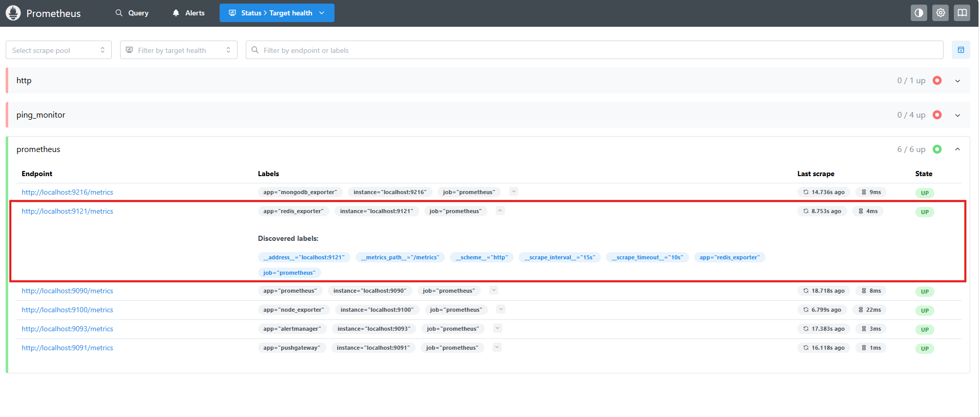
Task: Click the instance="localhost:9216" label badge
Action: (390, 192)
